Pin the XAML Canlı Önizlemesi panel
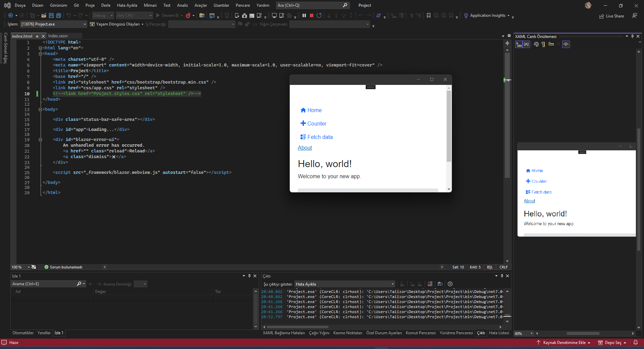Screen dimensions: 644x349 coord(632,36)
